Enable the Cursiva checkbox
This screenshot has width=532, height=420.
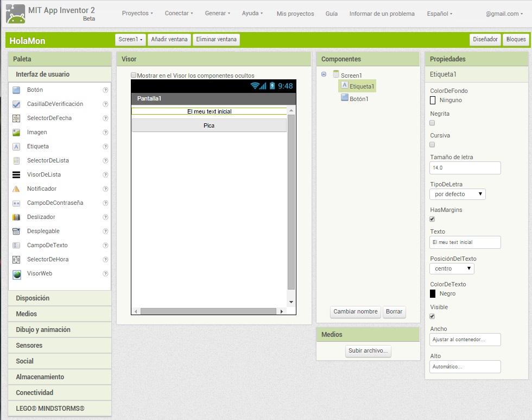[x=432, y=145]
